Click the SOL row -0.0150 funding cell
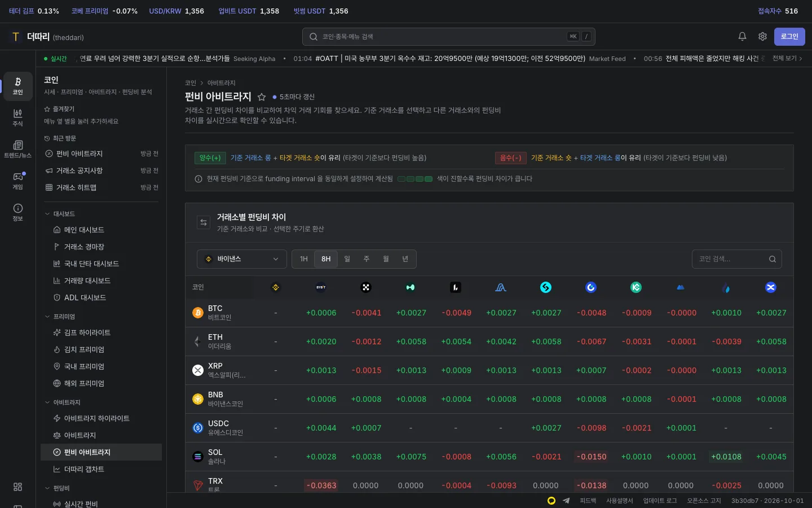This screenshot has height=508, width=812. (x=591, y=457)
